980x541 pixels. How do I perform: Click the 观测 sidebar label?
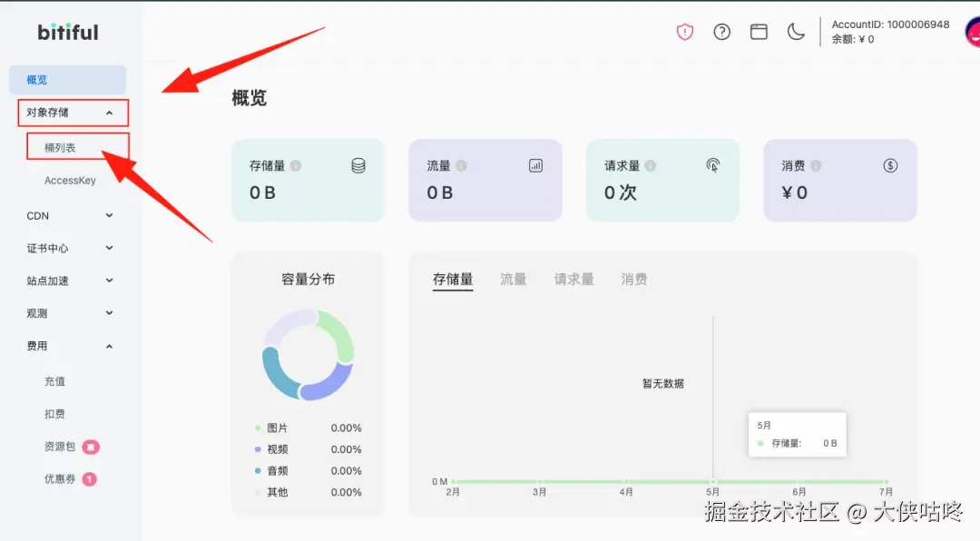coord(37,313)
